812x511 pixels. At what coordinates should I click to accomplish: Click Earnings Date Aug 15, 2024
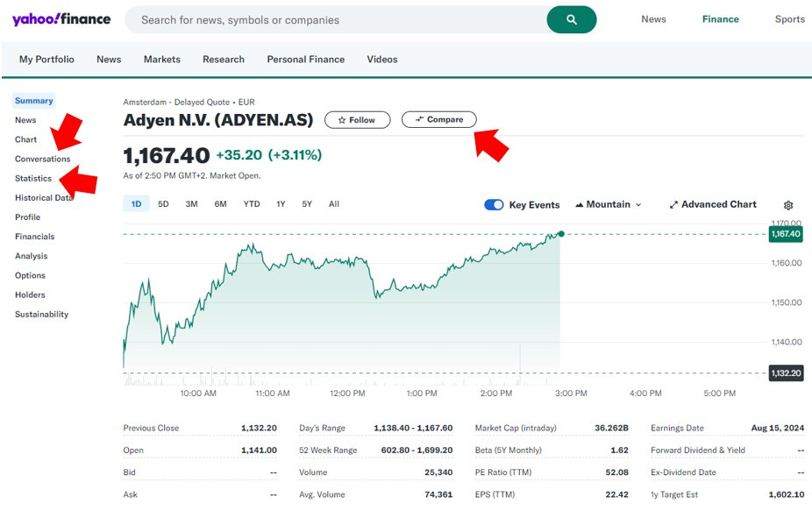pyautogui.click(x=777, y=428)
